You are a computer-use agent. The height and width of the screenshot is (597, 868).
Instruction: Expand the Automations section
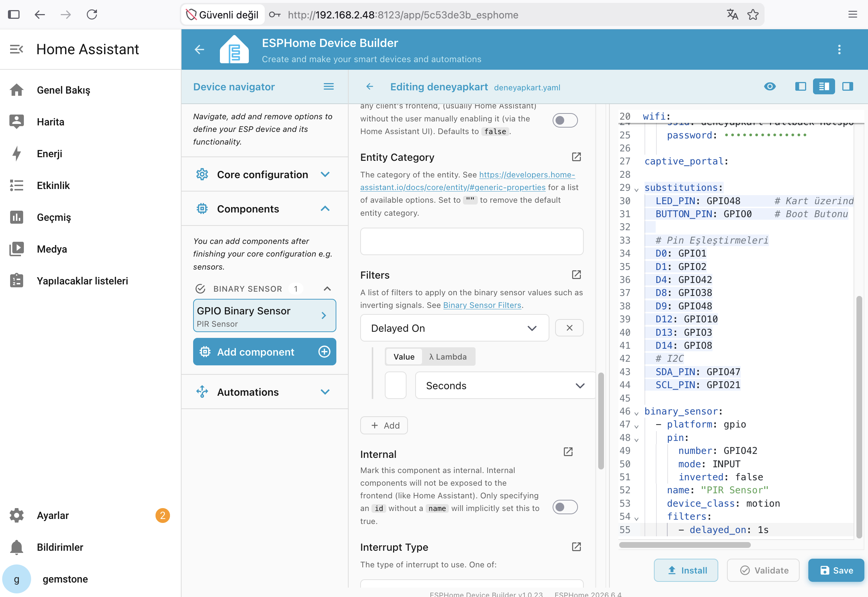[x=265, y=392]
